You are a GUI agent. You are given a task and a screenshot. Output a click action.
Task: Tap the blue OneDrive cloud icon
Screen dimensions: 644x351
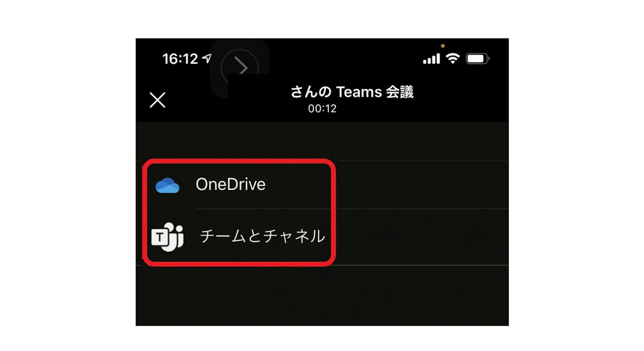pyautogui.click(x=167, y=185)
